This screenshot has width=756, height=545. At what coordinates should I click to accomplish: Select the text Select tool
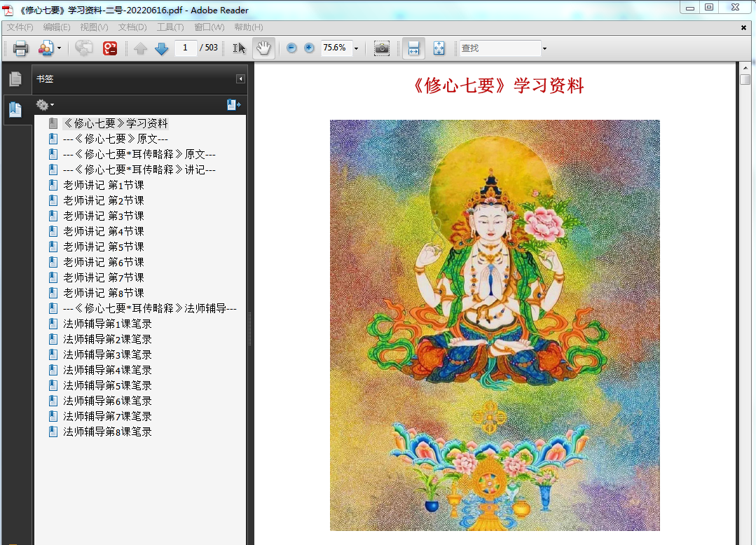tap(239, 48)
